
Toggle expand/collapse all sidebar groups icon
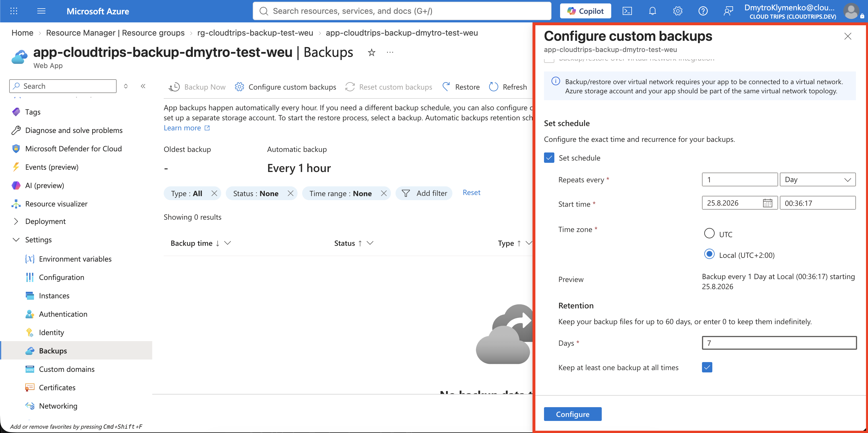pos(126,86)
